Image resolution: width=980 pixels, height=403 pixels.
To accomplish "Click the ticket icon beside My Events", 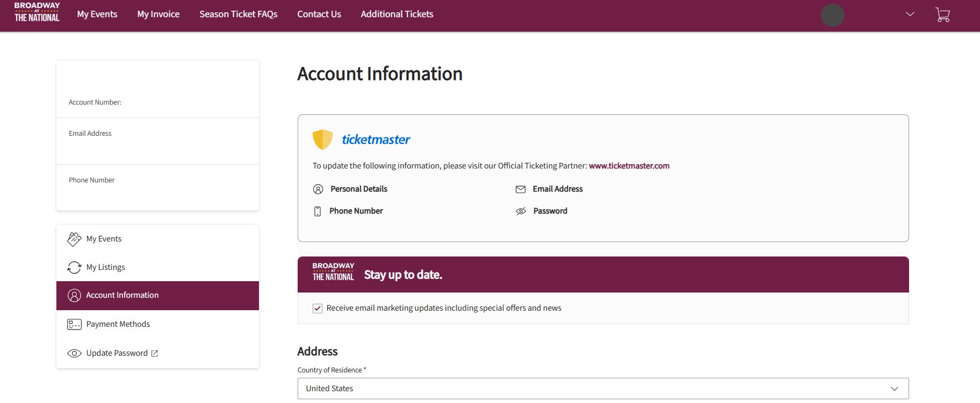I will 74,239.
